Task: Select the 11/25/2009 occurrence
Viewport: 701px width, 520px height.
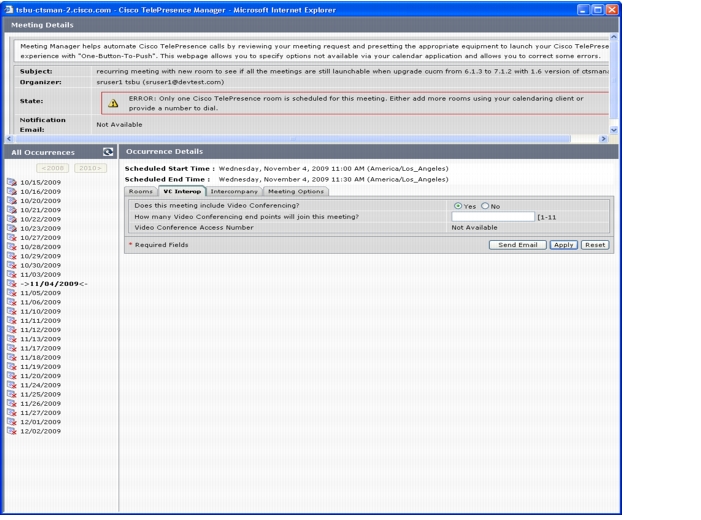Action: click(40, 394)
